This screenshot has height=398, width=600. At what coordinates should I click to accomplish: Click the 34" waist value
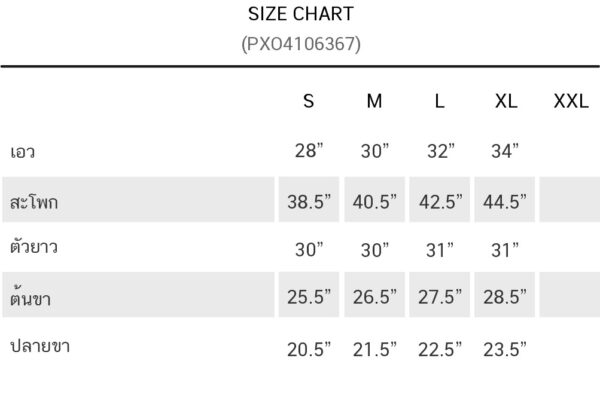click(x=505, y=151)
